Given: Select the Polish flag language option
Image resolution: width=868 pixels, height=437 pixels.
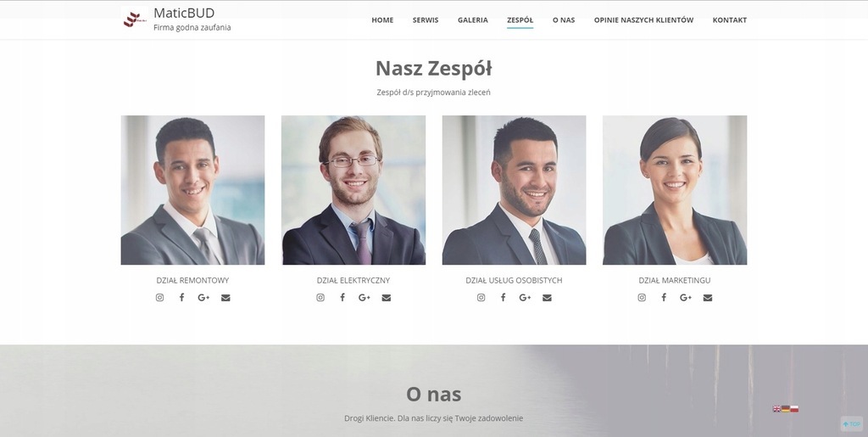Looking at the screenshot, I should [794, 409].
